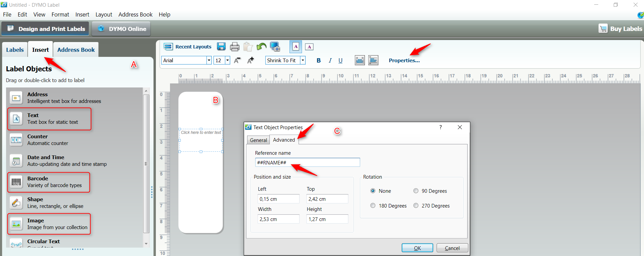Screen dimensions: 644x256
Task: Select the Counter object icon
Action: [x=16, y=140]
